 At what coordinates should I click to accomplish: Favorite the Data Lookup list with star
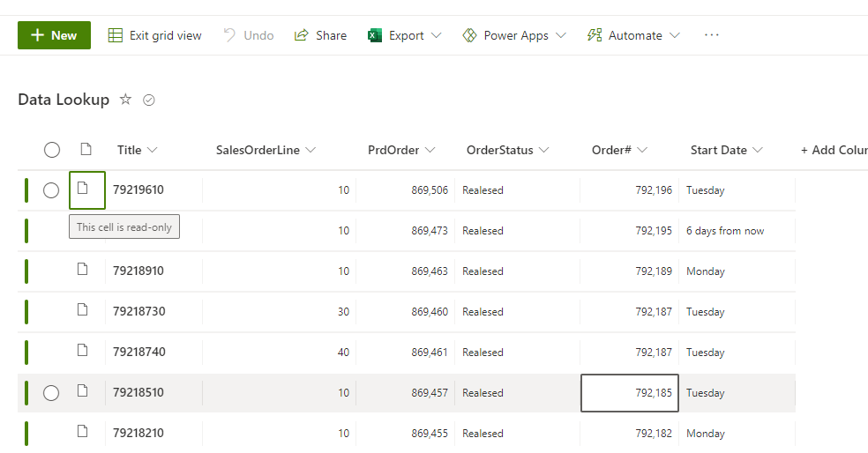coord(125,99)
